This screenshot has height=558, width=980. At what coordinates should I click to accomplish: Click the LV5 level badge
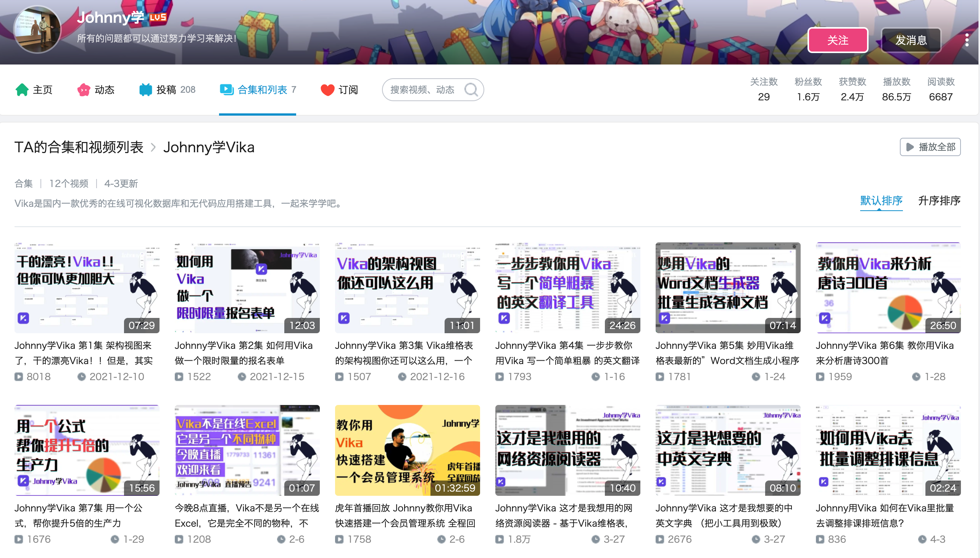click(158, 17)
